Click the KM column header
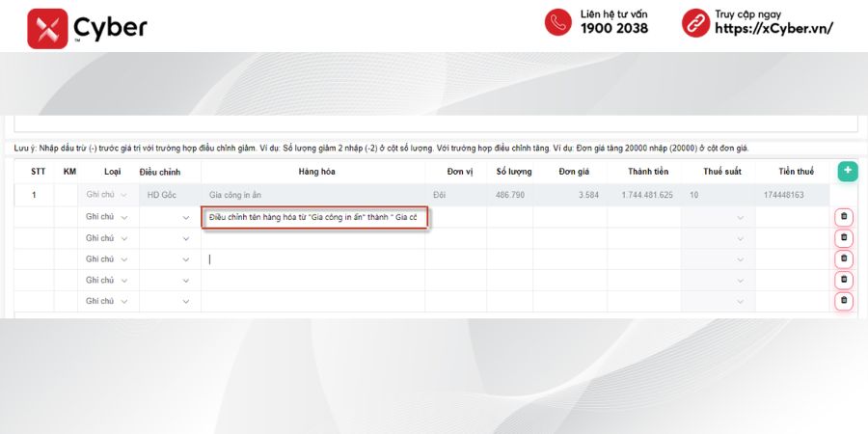The image size is (868, 434). (x=69, y=172)
